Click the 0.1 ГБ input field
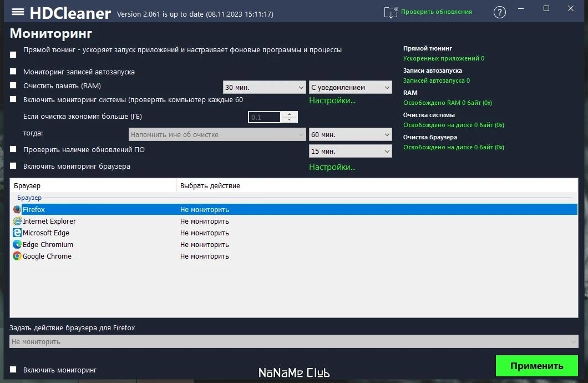 coord(265,117)
